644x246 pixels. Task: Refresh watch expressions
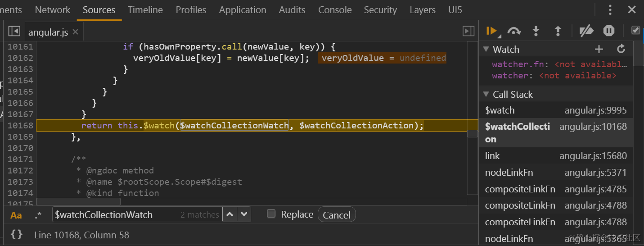(621, 49)
